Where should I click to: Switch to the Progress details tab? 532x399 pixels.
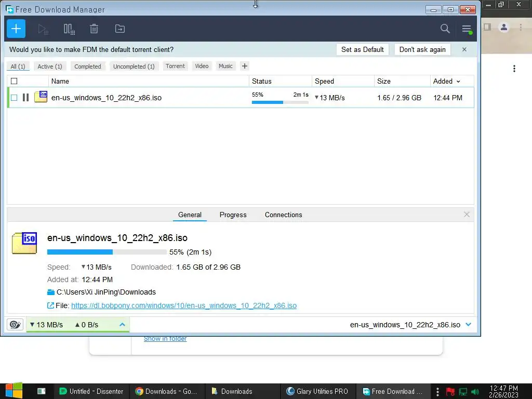coord(233,215)
